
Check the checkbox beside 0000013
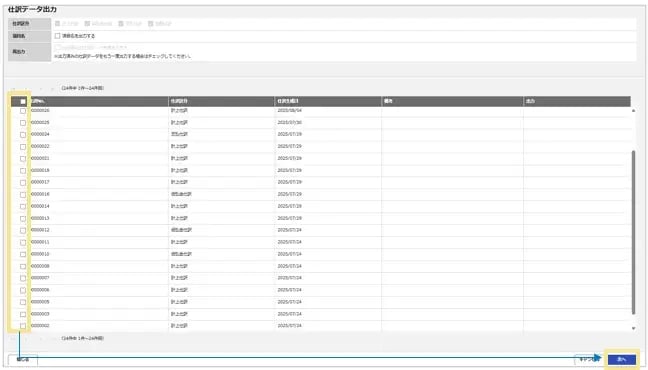click(x=23, y=218)
